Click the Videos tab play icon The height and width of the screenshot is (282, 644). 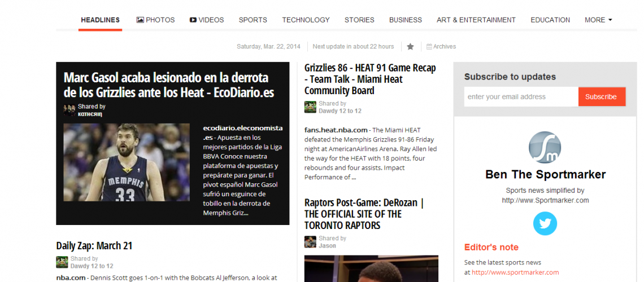point(193,20)
